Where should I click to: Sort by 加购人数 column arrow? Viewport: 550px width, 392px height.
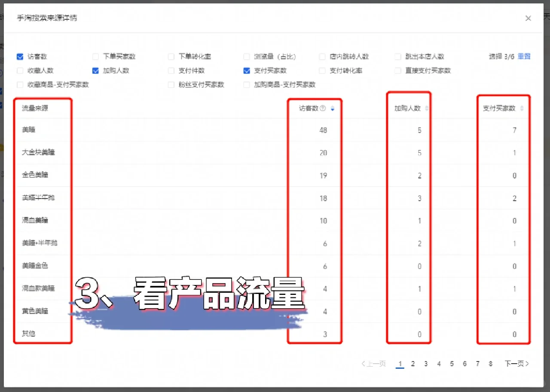427,109
